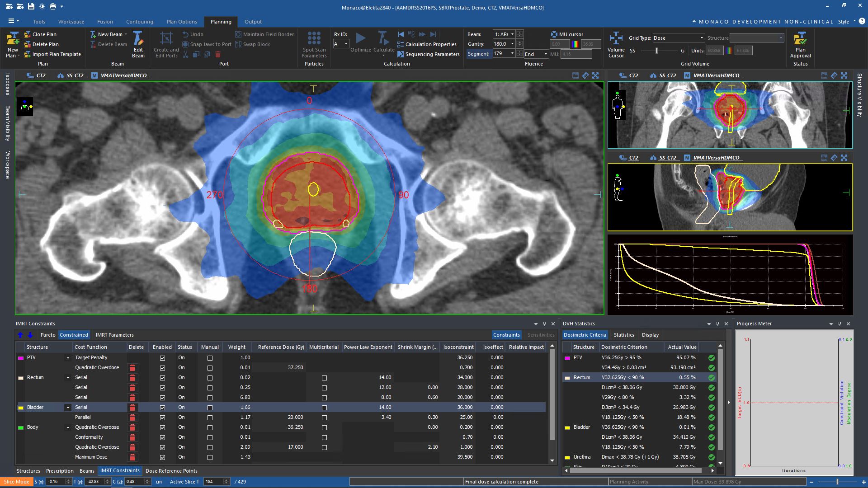The width and height of the screenshot is (868, 488).
Task: Open Plan Approval icon
Action: (800, 38)
